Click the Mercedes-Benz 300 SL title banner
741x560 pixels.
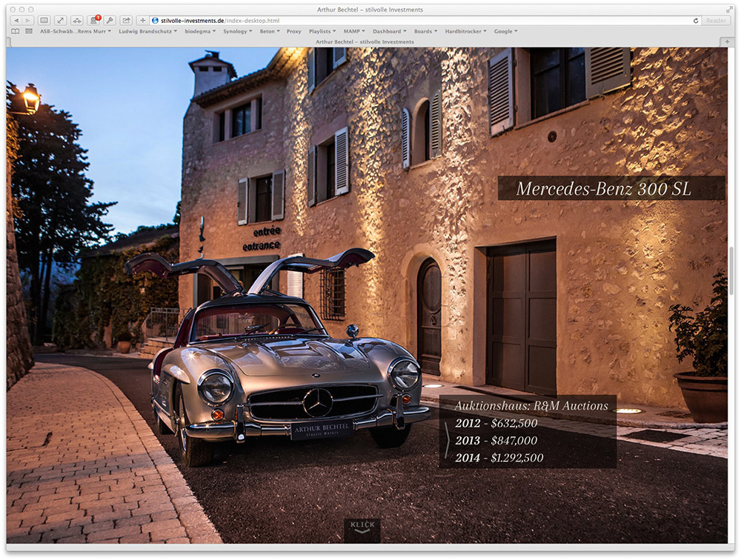(611, 188)
